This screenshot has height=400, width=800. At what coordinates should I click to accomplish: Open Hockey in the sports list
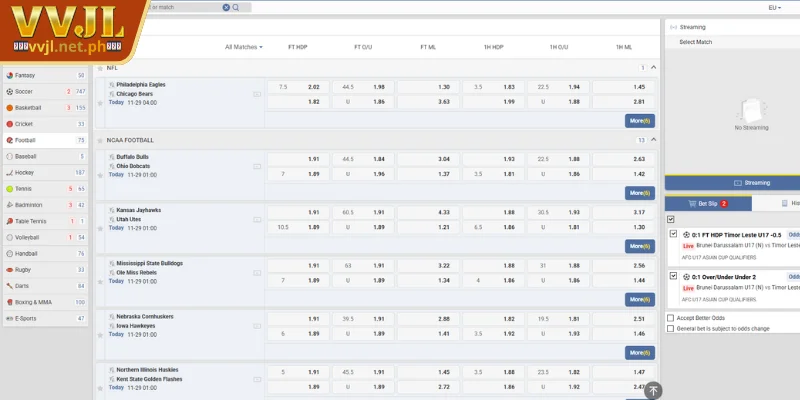pyautogui.click(x=45, y=173)
